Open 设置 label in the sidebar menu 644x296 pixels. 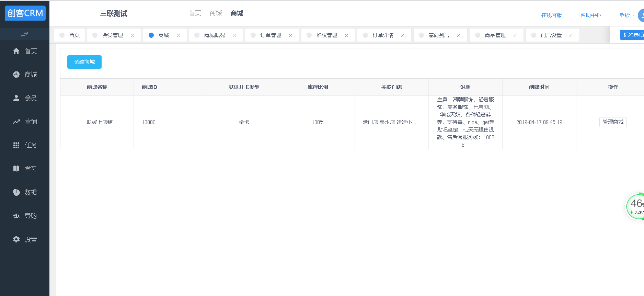(31, 239)
